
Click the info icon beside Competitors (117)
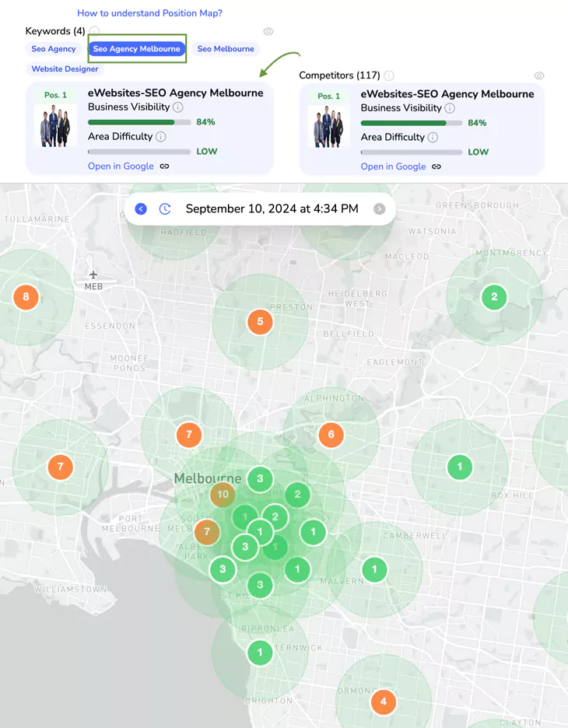click(x=389, y=75)
